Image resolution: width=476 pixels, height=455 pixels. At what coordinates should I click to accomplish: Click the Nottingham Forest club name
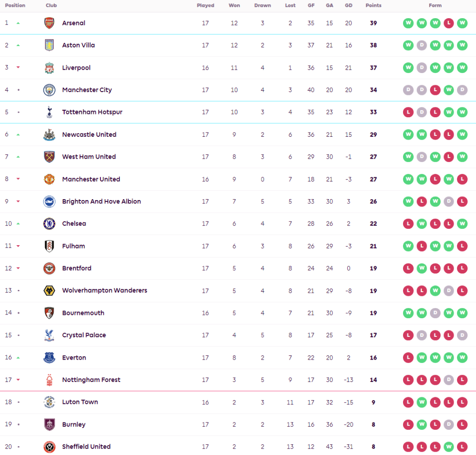[x=91, y=380]
